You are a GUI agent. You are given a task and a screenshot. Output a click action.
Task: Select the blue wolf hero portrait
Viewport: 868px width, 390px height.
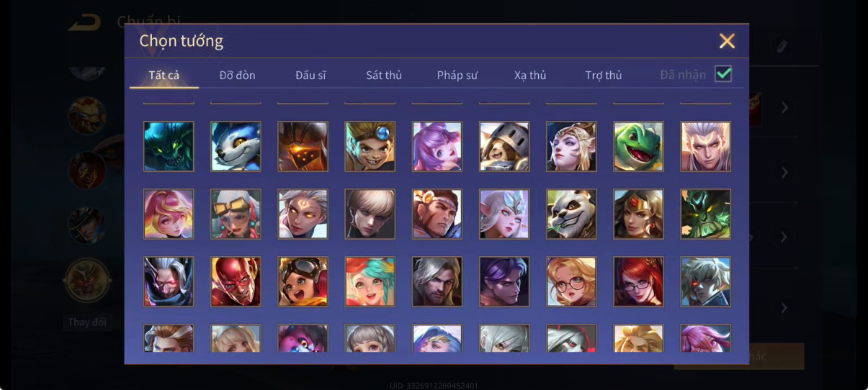click(236, 146)
